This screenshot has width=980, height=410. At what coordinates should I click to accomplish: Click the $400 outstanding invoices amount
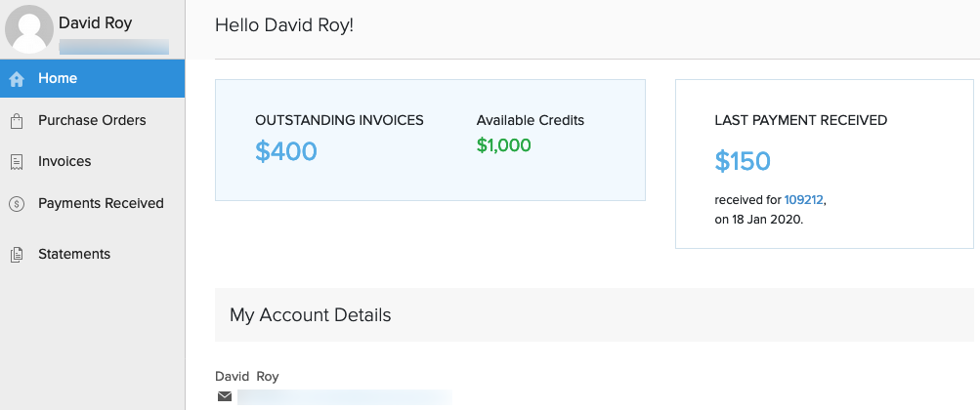pos(286,151)
